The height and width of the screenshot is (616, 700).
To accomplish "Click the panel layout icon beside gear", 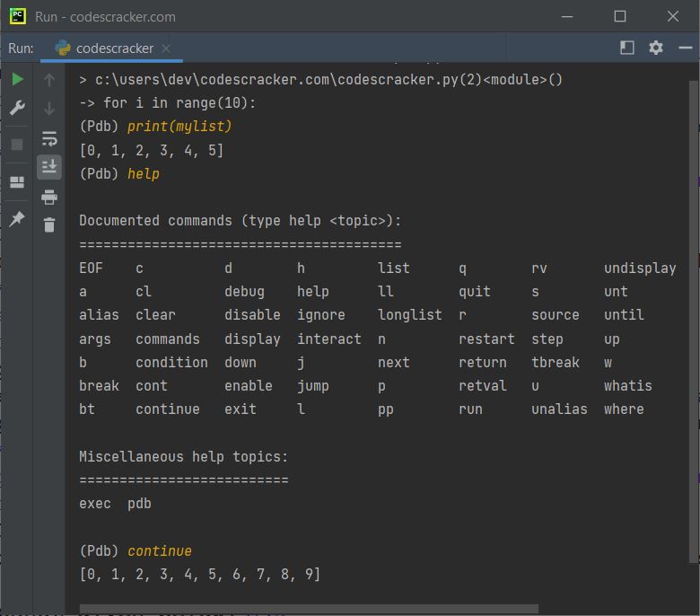I will point(626,48).
